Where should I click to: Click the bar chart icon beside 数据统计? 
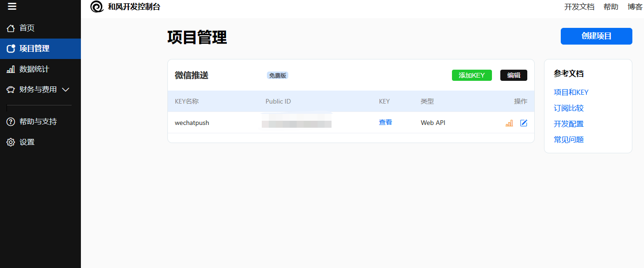(11, 69)
